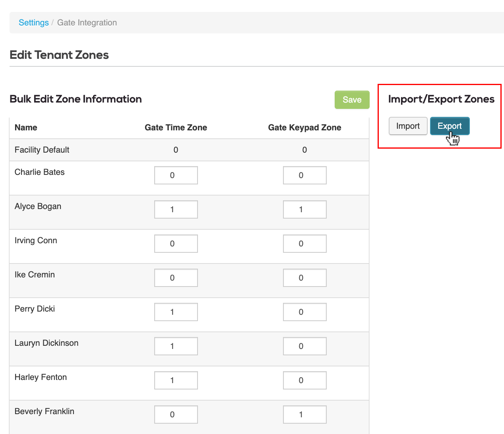Screen dimensions: 504x434
Task: Edit Irving Conn's Gate Keypad Zone value
Action: [x=304, y=243]
